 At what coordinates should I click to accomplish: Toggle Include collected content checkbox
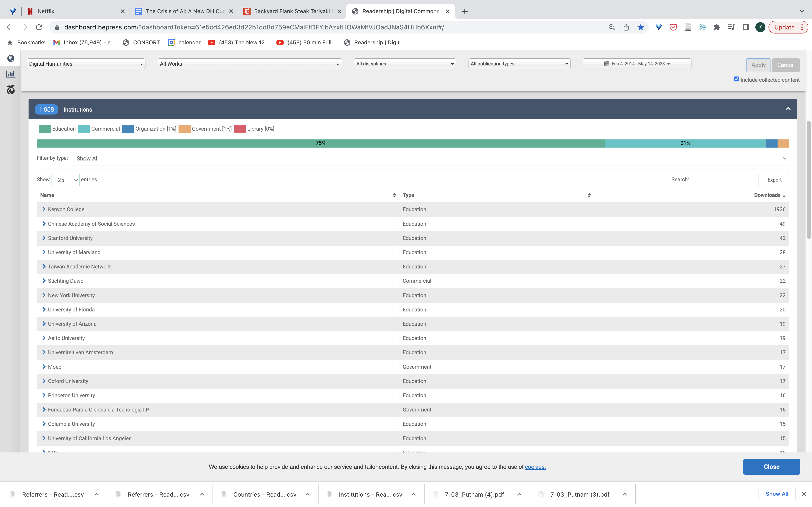point(736,79)
